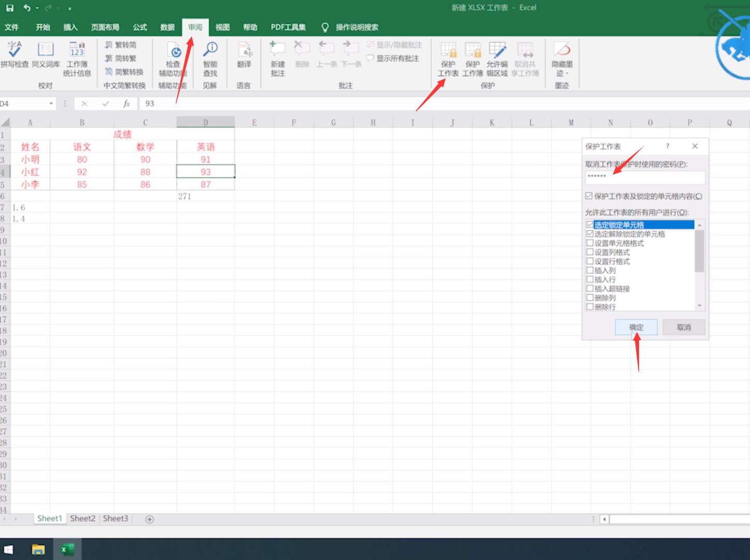This screenshot has height=560, width=750.
Task: Open the Hide Ink (隐藏墨迹) tool
Action: pos(562,59)
